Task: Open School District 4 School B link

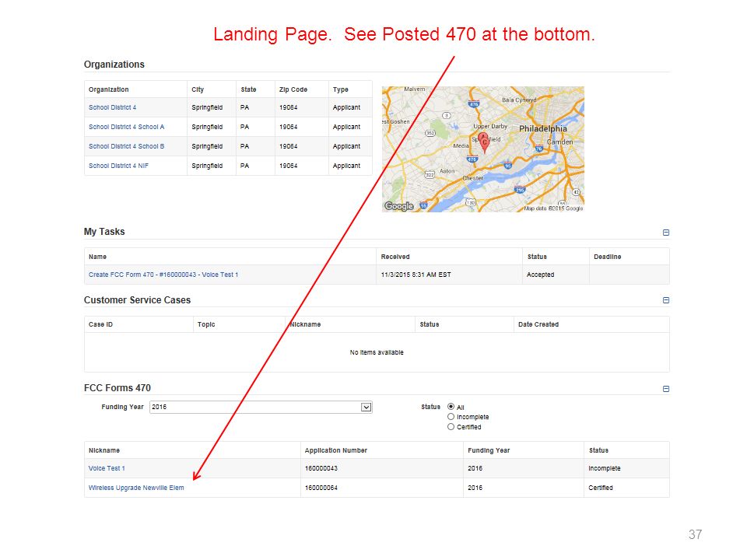Action: [126, 146]
